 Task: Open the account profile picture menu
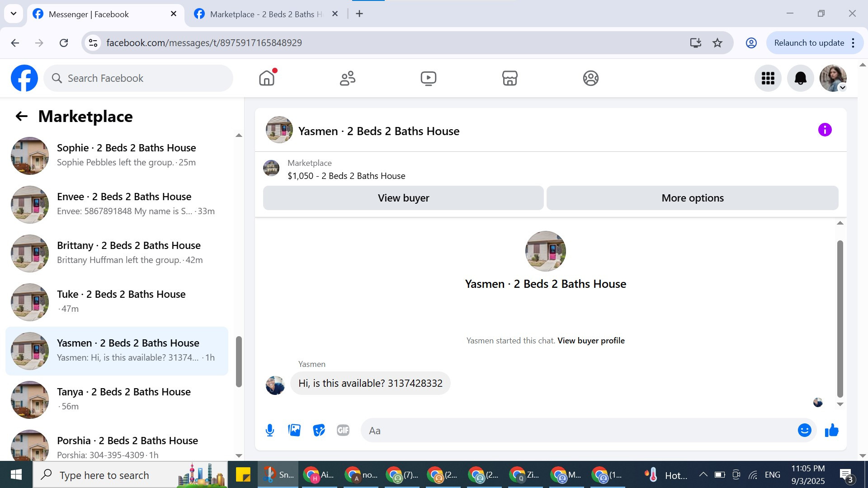coord(833,78)
